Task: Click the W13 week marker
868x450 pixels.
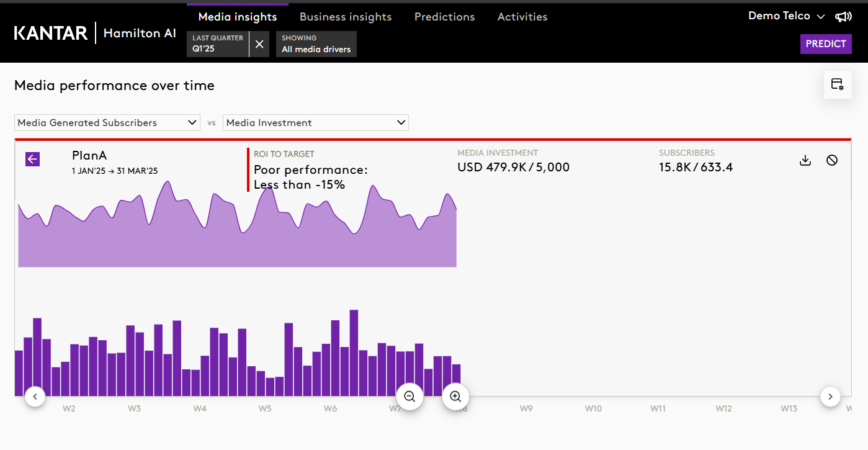Action: 789,408
